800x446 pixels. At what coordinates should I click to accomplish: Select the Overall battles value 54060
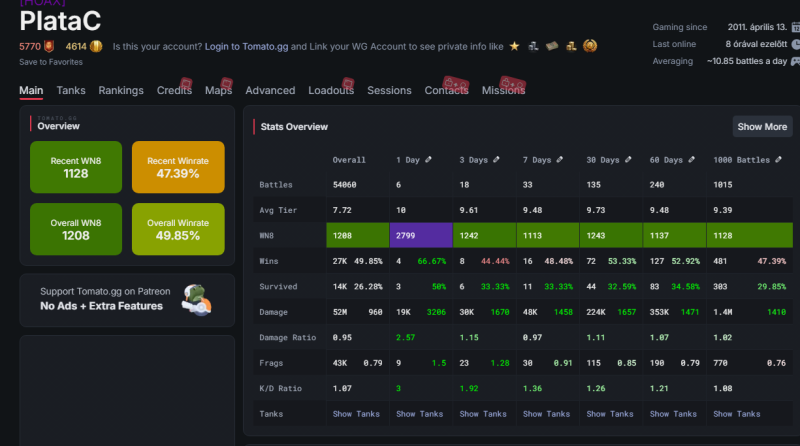344,185
